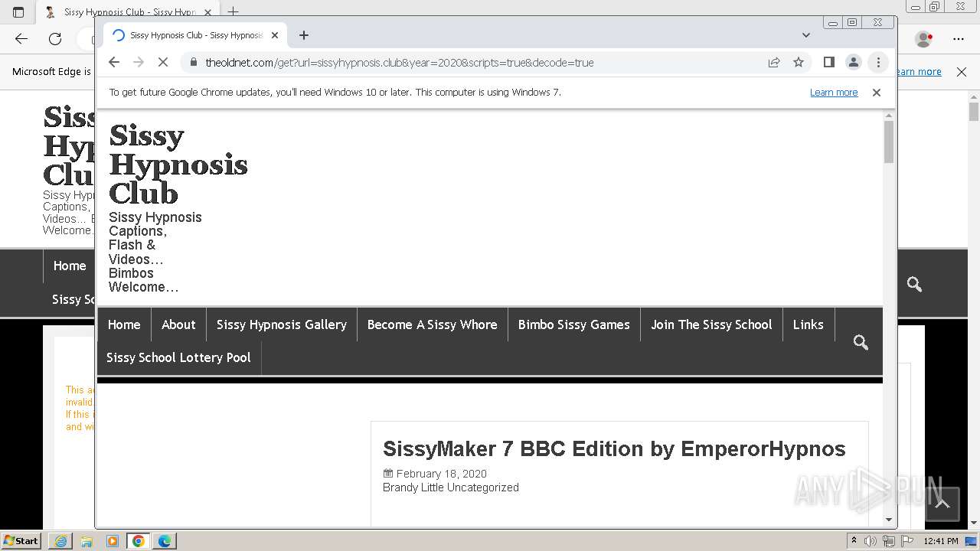
Task: Open the volume speaker tray icon
Action: coord(871,541)
